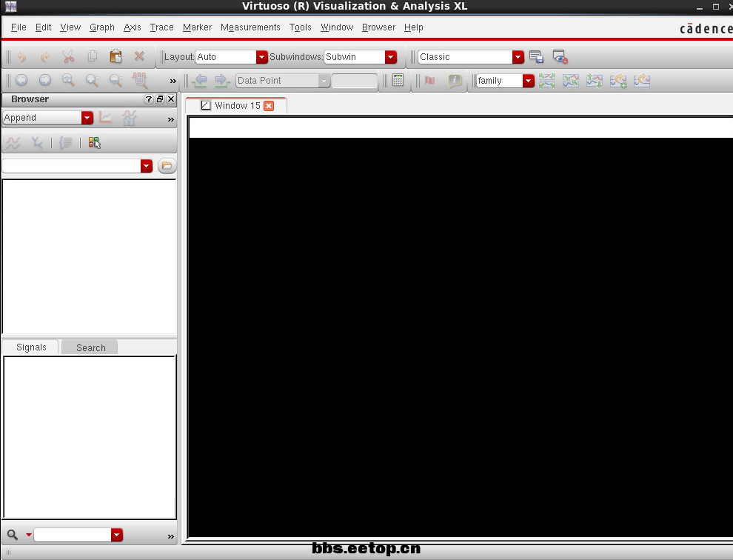
Task: Click the search magnifier icon at bottom
Action: [13, 534]
